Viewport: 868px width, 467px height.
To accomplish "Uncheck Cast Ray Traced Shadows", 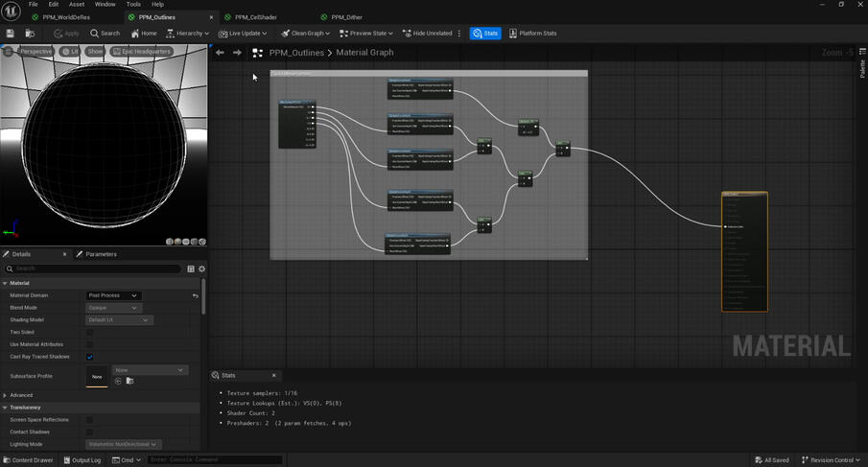I will [90, 357].
